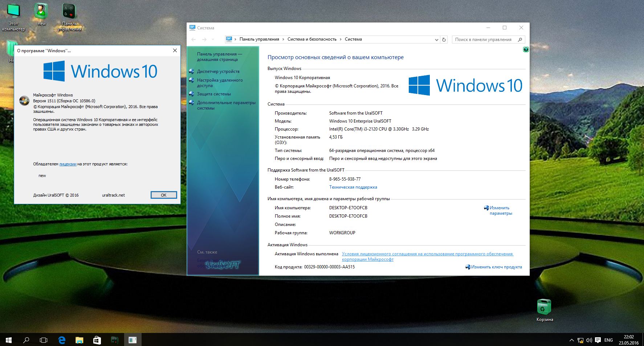Viewport: 644px width, 346px height.
Task: Select the active System window taskbar button
Action: click(133, 340)
